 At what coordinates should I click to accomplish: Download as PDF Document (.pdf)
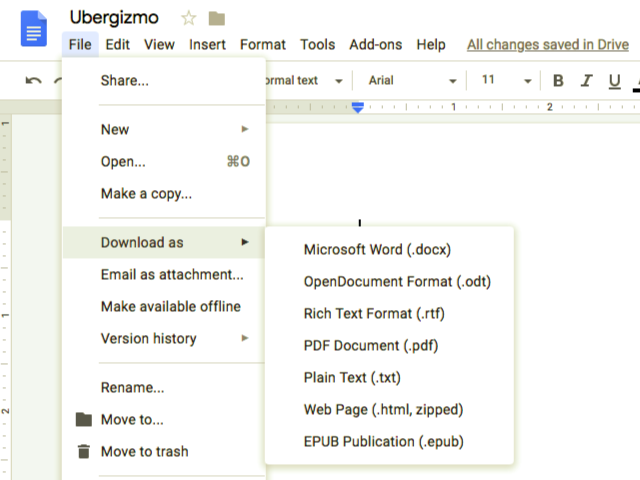[x=389, y=346]
